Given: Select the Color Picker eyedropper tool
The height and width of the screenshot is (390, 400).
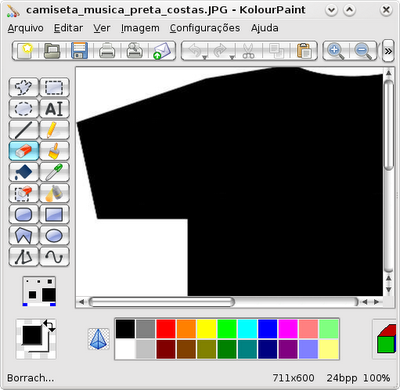Looking at the screenshot, I should point(54,172).
